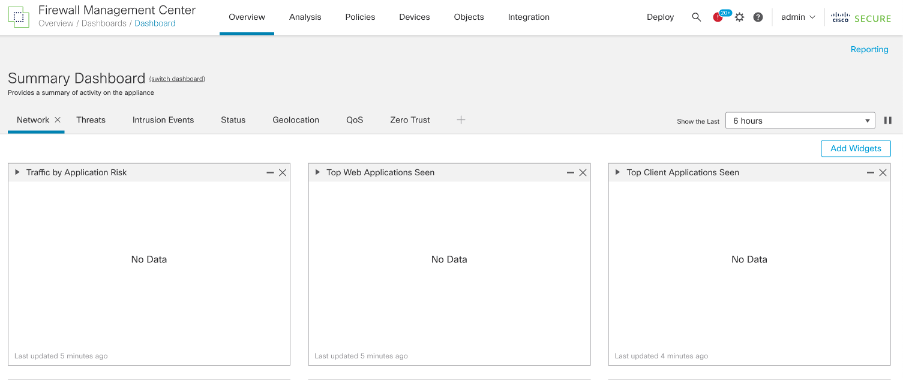The height and width of the screenshot is (380, 904).
Task: Switch to the Intrusion Events tab
Action: 163,120
